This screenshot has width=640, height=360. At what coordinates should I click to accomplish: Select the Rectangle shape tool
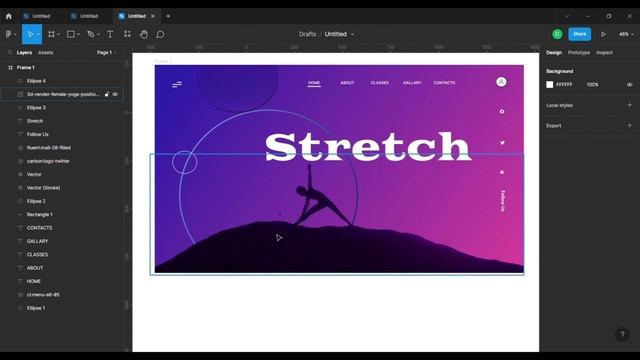pyautogui.click(x=71, y=34)
